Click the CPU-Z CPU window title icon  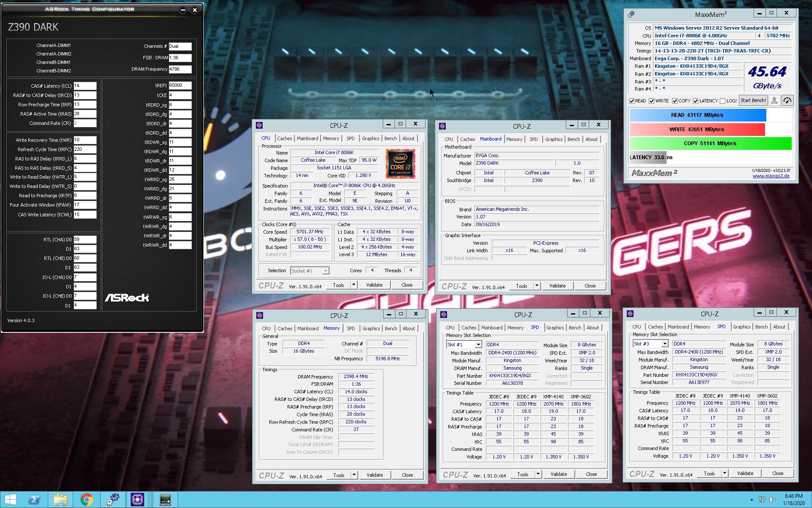(x=260, y=125)
